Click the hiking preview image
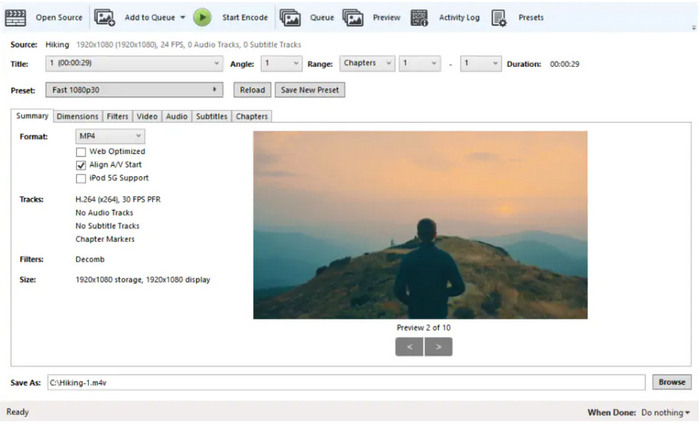The width and height of the screenshot is (700, 437). [421, 225]
